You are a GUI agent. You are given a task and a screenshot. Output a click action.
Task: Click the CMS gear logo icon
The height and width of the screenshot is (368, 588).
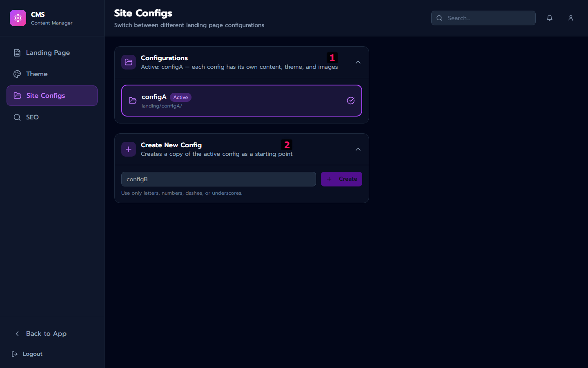(x=18, y=18)
